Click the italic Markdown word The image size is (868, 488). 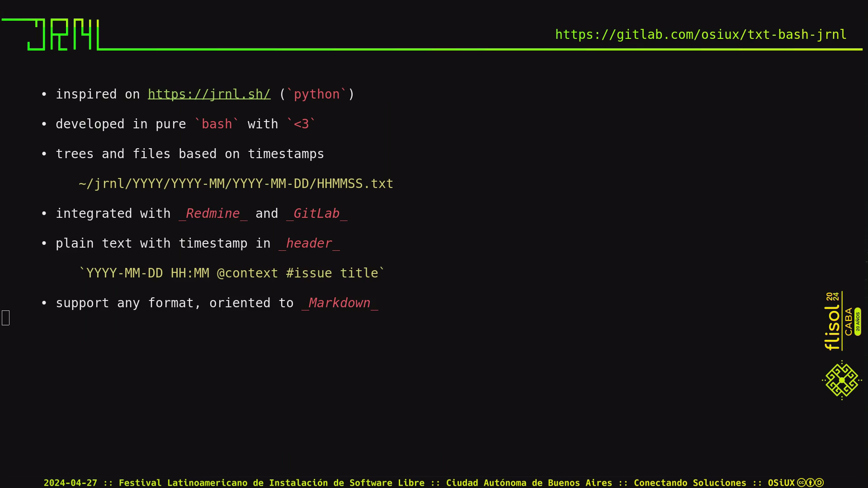[x=340, y=303]
